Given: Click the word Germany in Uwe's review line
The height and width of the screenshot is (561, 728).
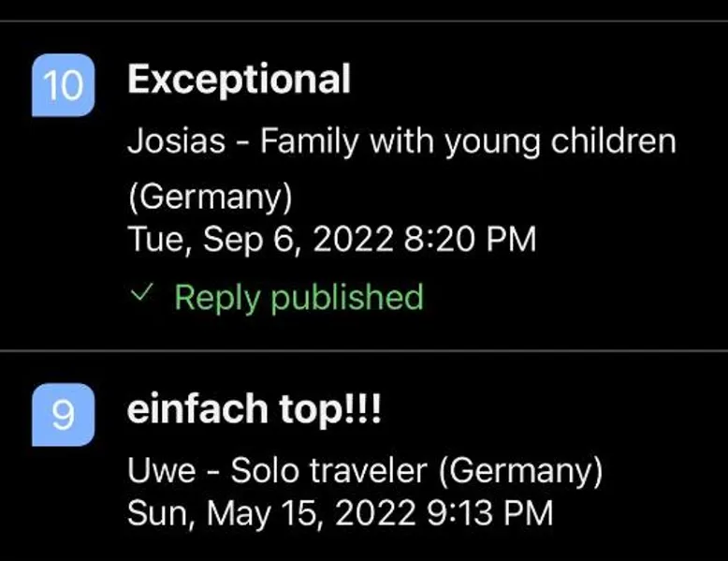Looking at the screenshot, I should pyautogui.click(x=520, y=472).
